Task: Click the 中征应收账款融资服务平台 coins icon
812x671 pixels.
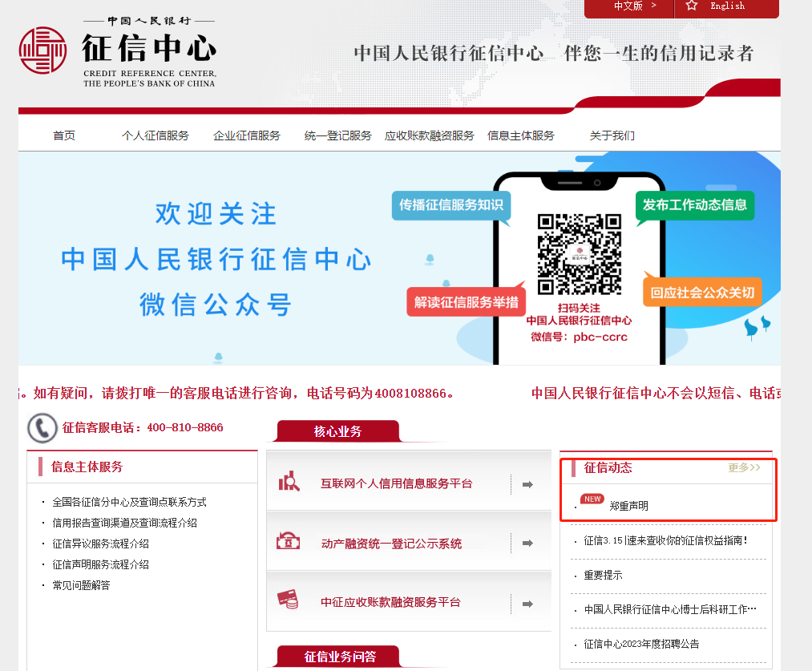Action: 288,600
